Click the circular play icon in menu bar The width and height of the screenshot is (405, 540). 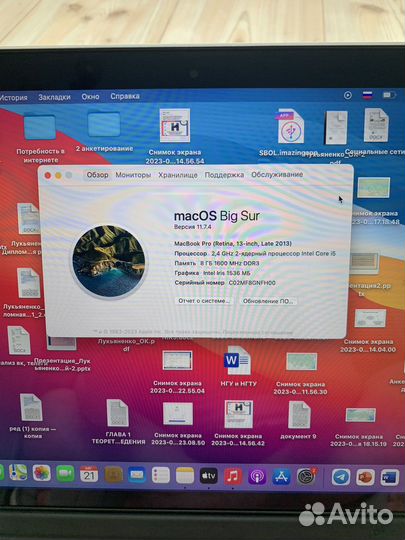click(x=348, y=95)
